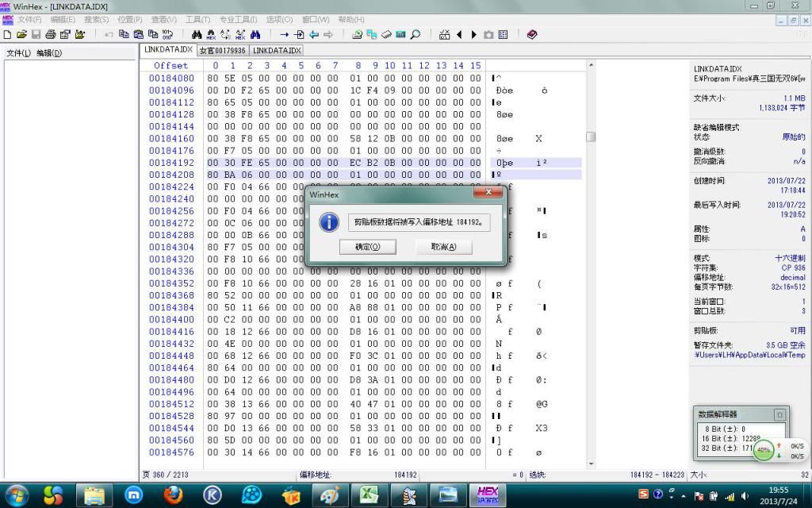Click the Save disk icon in toolbar

(36, 35)
